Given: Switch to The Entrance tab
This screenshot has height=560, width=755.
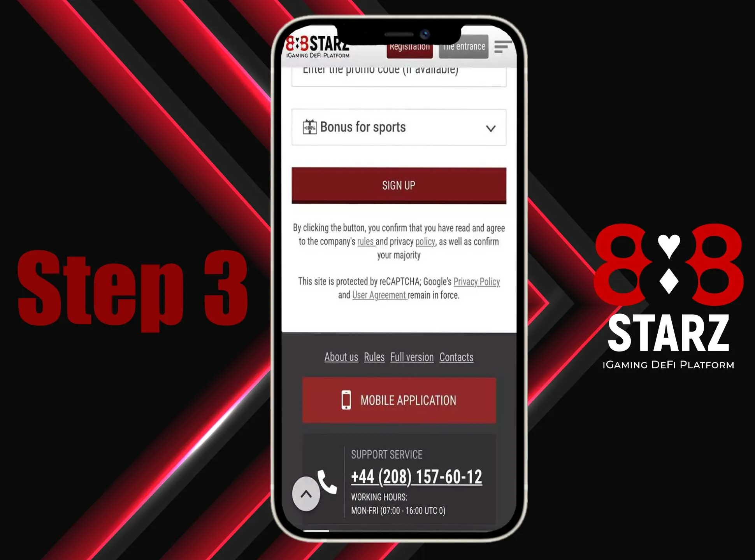Looking at the screenshot, I should (x=464, y=46).
